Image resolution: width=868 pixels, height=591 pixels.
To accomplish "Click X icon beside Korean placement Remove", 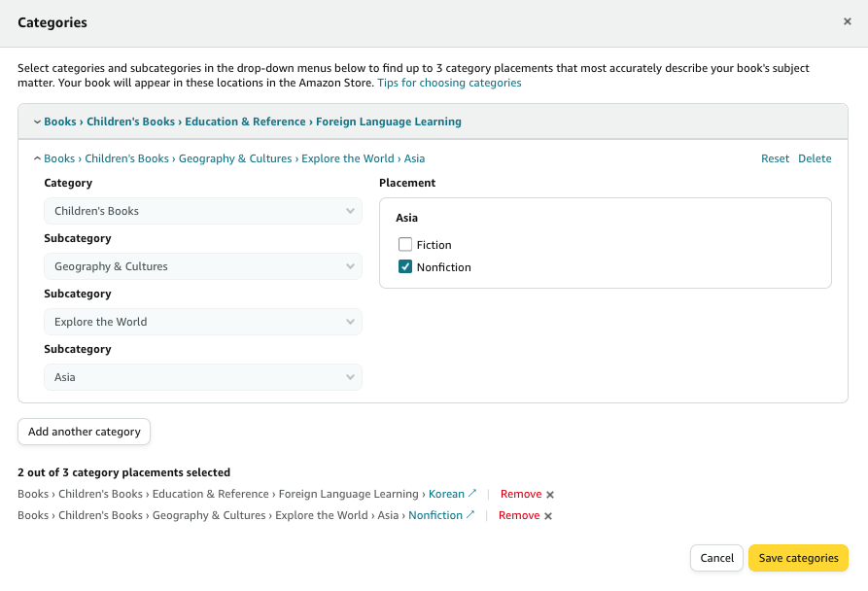I will pos(550,495).
